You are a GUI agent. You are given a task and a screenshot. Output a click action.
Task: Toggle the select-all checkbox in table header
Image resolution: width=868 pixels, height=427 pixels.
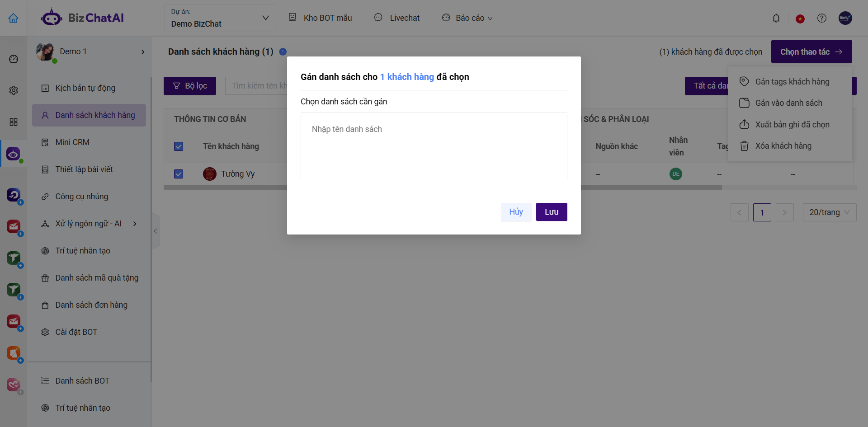[x=179, y=146]
